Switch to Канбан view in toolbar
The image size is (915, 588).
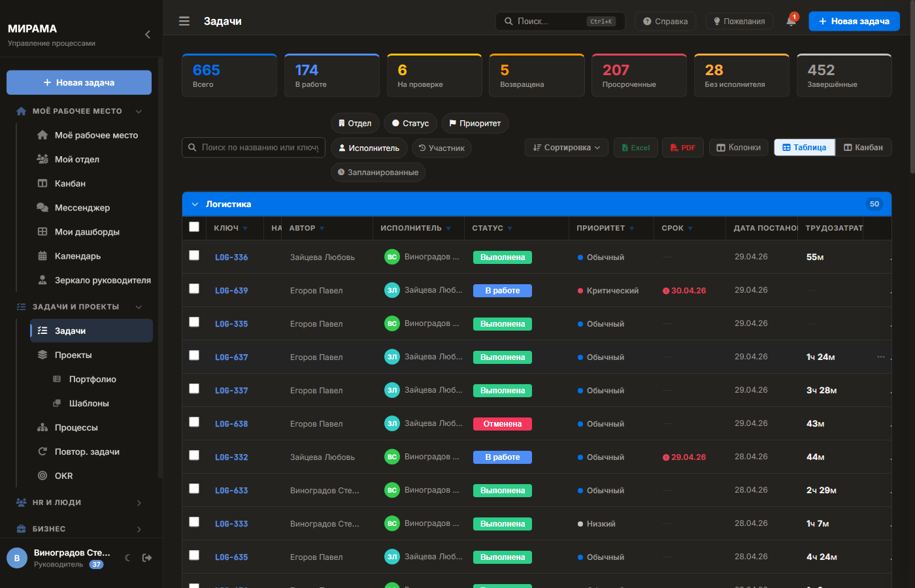click(x=863, y=148)
